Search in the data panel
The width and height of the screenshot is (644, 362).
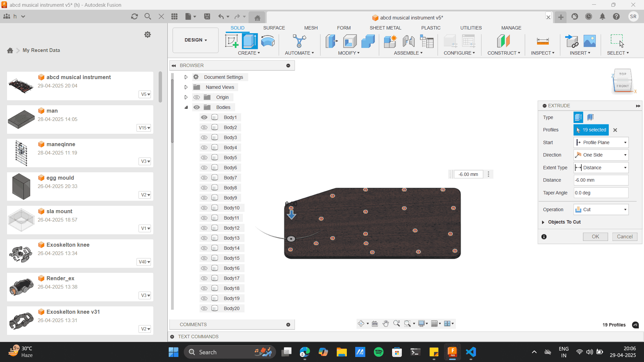[148, 16]
